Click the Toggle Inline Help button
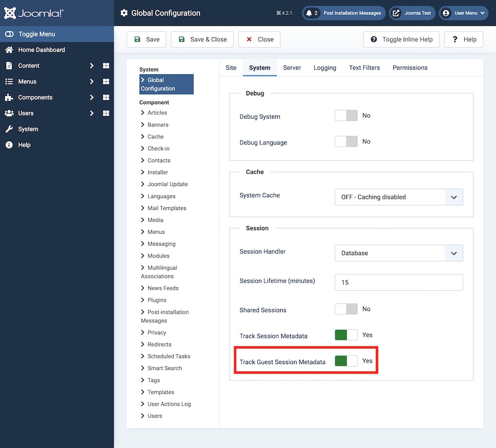This screenshot has width=496, height=448. coord(401,39)
